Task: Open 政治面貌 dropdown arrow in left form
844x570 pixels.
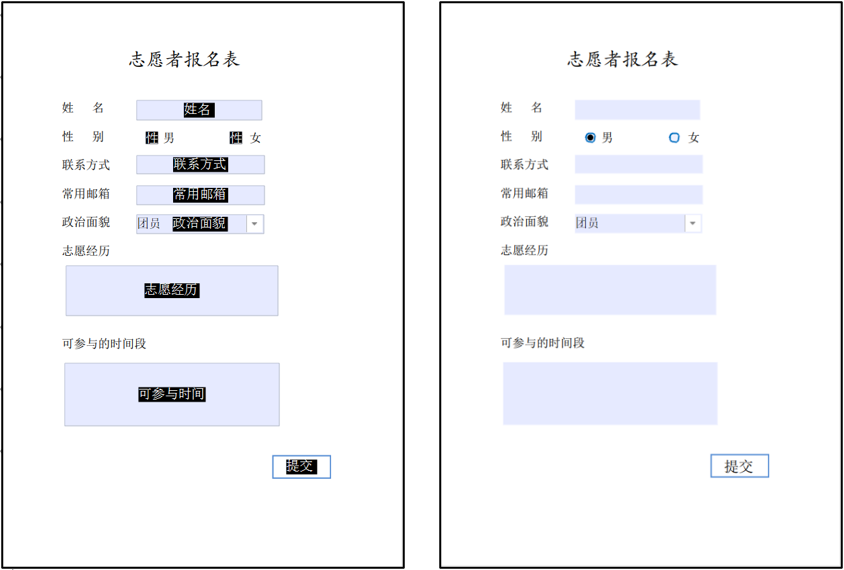Action: pos(255,224)
